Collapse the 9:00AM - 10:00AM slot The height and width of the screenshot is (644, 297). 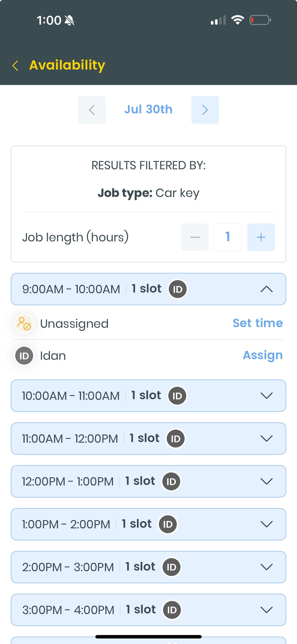coord(267,289)
